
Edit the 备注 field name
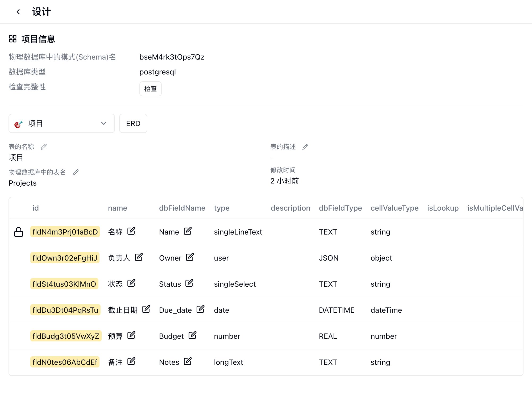point(131,361)
